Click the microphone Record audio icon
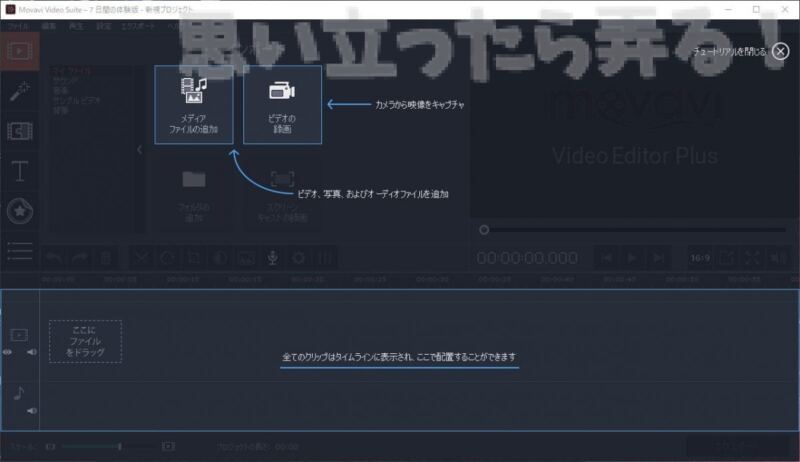The image size is (800, 462). point(273,258)
